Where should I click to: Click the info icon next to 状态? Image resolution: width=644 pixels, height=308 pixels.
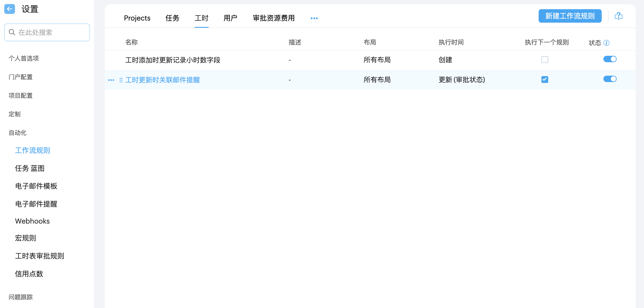click(x=606, y=43)
